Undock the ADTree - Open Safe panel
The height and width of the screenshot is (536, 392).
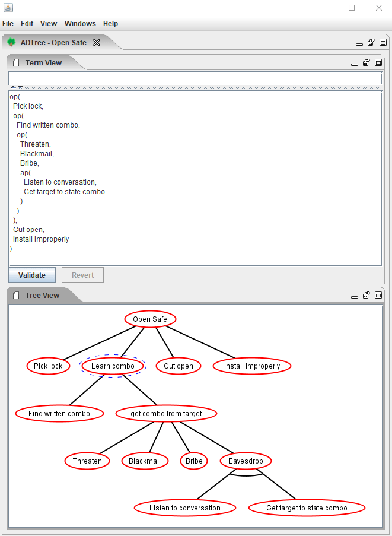[x=371, y=42]
